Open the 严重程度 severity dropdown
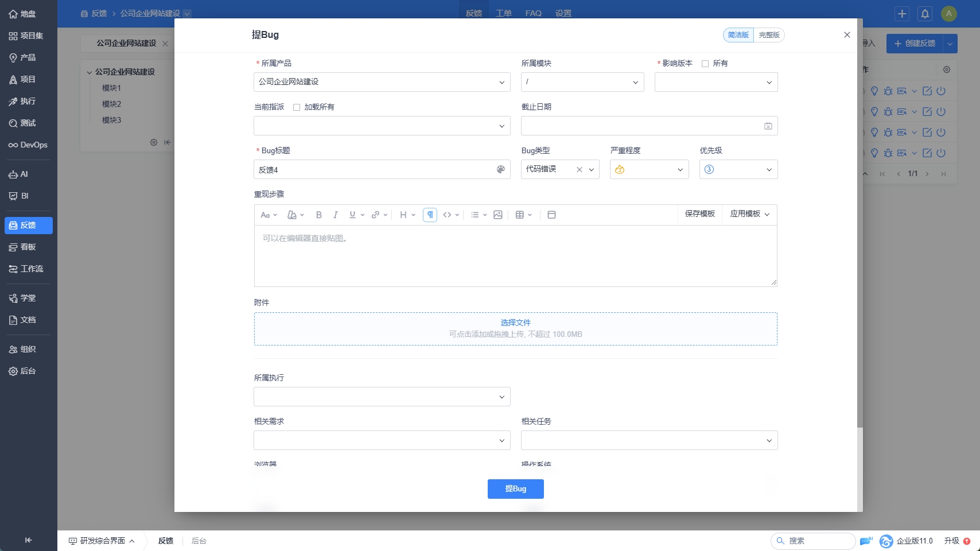The width and height of the screenshot is (980, 551). pyautogui.click(x=649, y=169)
